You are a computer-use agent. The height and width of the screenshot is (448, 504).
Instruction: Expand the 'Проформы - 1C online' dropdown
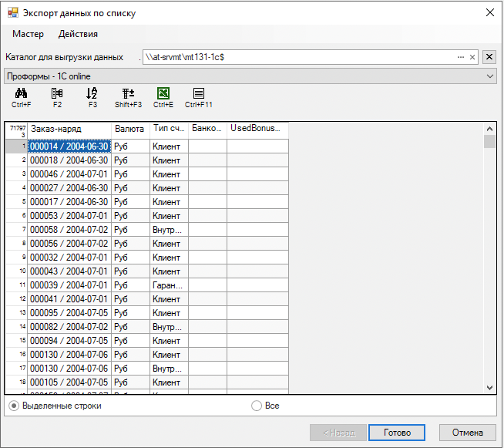(490, 76)
